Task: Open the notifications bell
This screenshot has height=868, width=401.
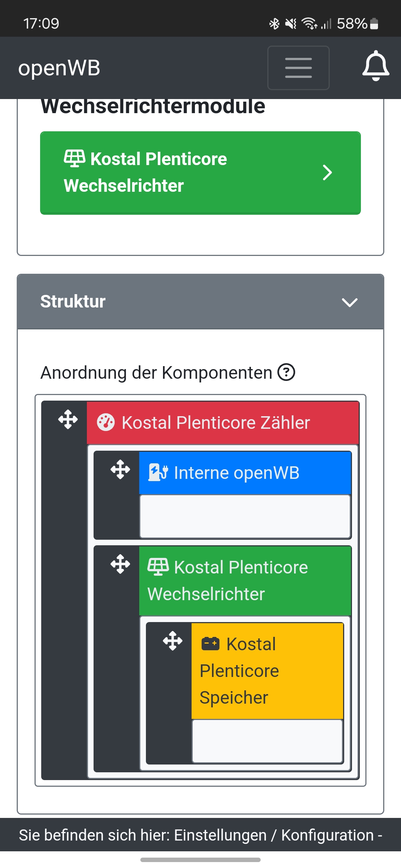Action: point(376,66)
